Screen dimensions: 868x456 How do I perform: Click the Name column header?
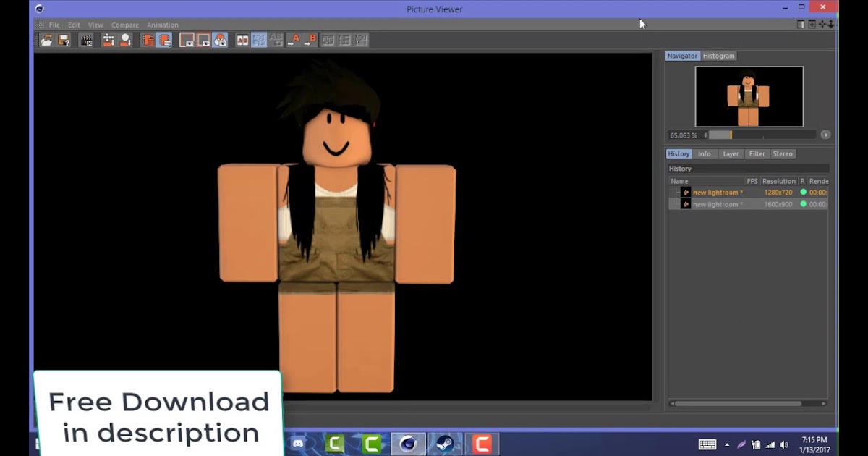[707, 181]
